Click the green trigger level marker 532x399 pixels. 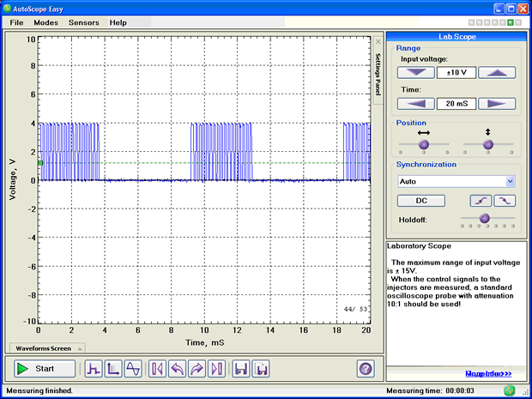point(40,163)
